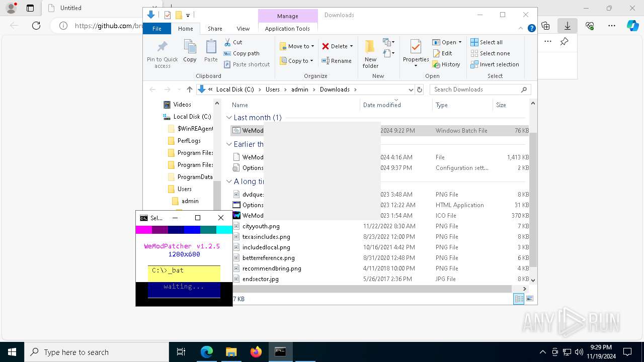Click cyan color block in patcher window
Screen dimensions: 644x362
click(x=224, y=230)
